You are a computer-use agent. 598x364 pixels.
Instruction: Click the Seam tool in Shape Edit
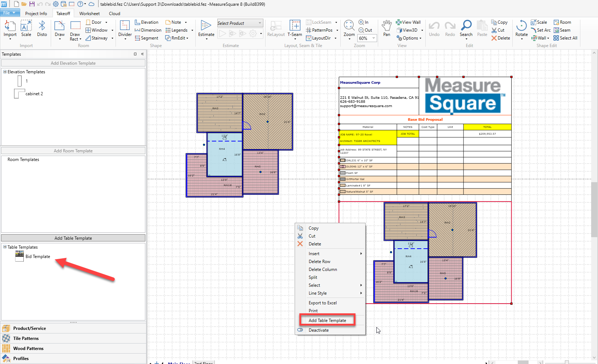pyautogui.click(x=562, y=30)
